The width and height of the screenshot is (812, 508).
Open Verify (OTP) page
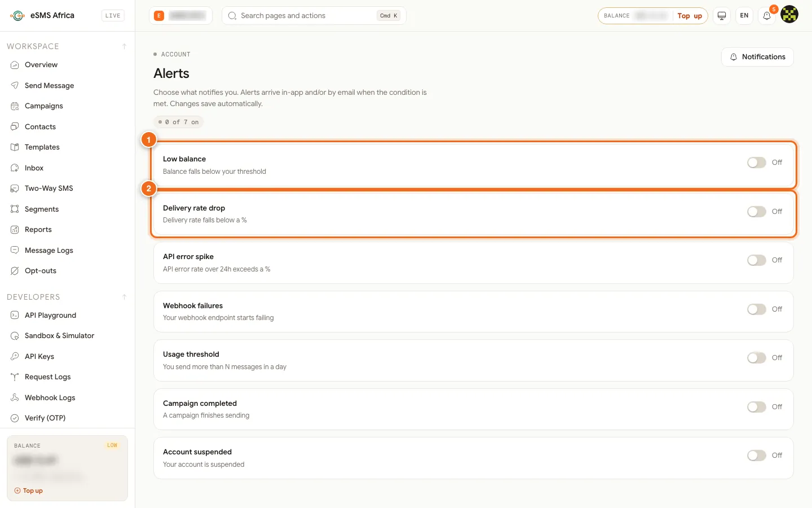[67, 418]
